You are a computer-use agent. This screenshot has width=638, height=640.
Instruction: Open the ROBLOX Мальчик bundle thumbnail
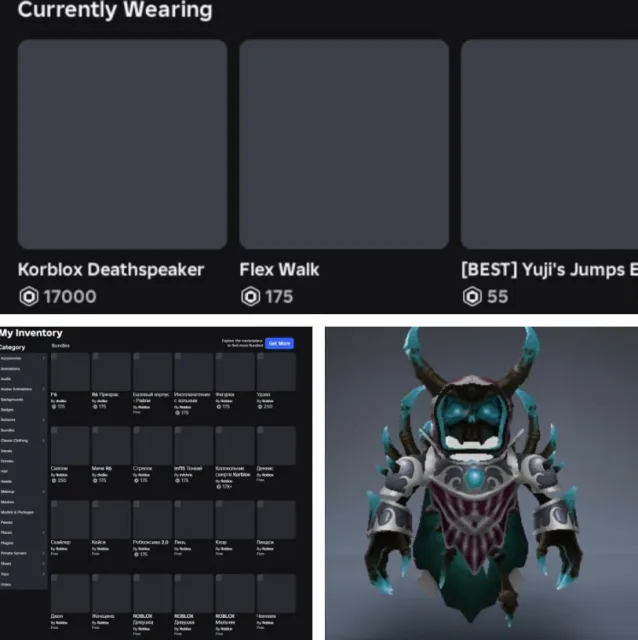coord(235,593)
